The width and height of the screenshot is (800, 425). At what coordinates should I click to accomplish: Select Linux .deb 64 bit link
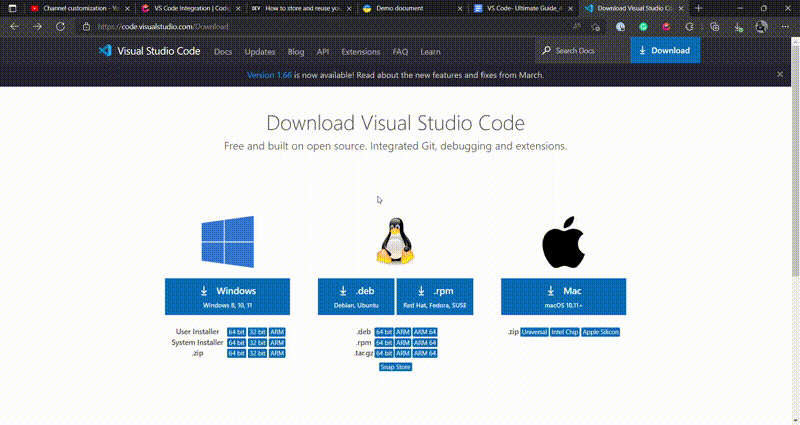[x=384, y=332]
